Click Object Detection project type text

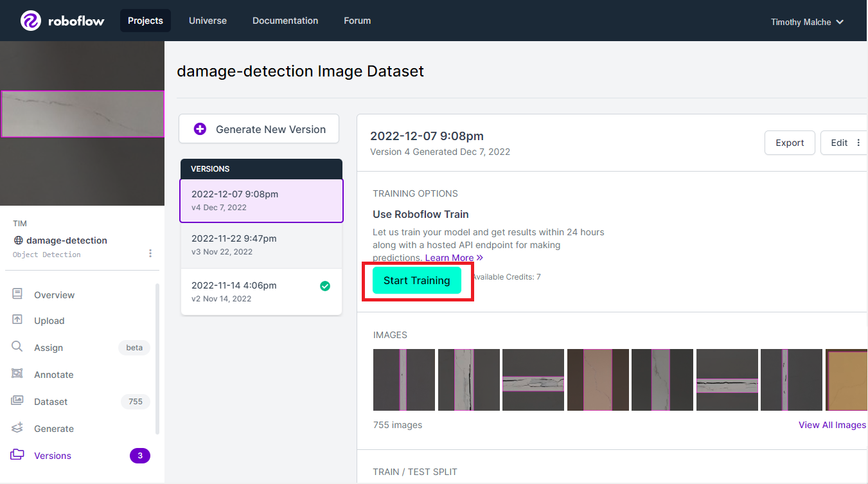point(47,255)
